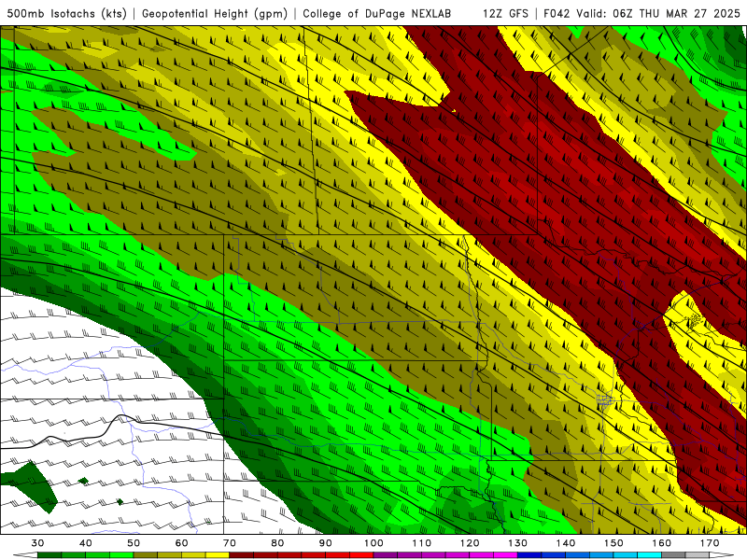Image resolution: width=747 pixels, height=560 pixels.
Task: Click the 90 label on the color scale
Action: [x=325, y=543]
